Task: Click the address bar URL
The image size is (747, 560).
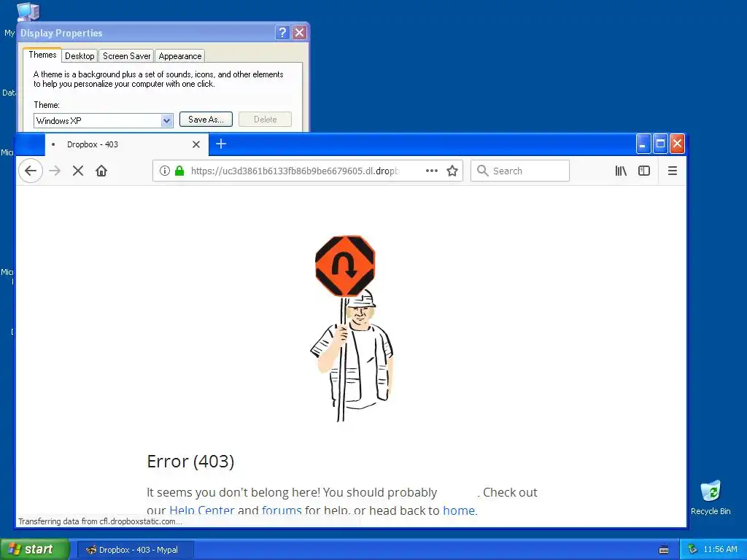Action: click(x=295, y=171)
